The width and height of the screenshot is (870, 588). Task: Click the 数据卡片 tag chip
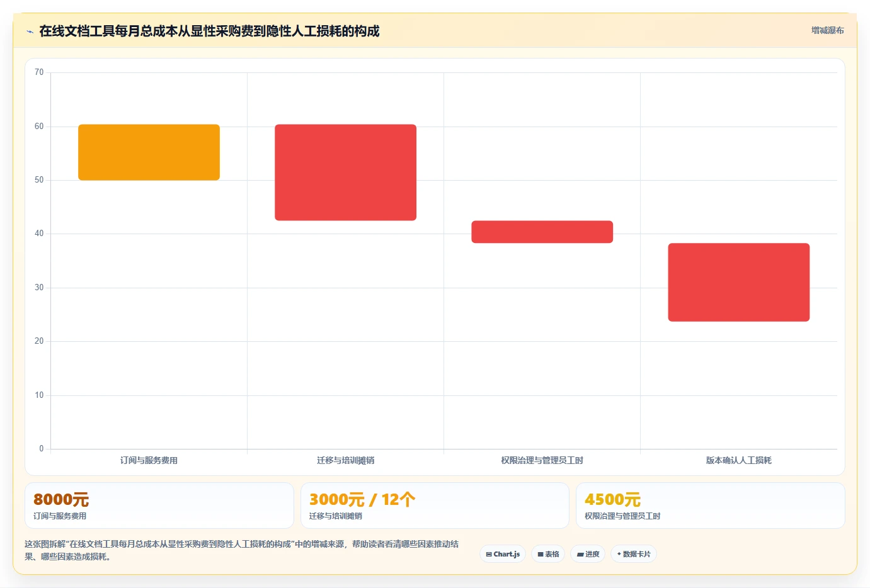pos(634,554)
